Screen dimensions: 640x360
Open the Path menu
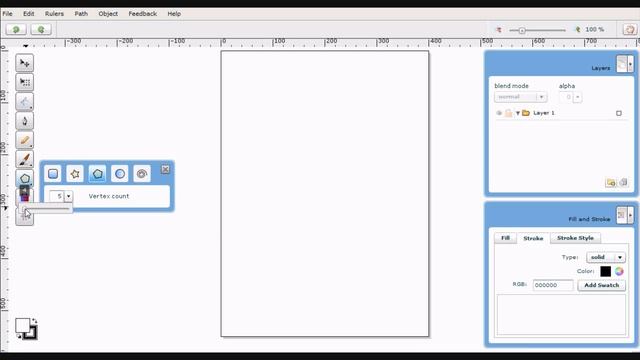[x=81, y=13]
